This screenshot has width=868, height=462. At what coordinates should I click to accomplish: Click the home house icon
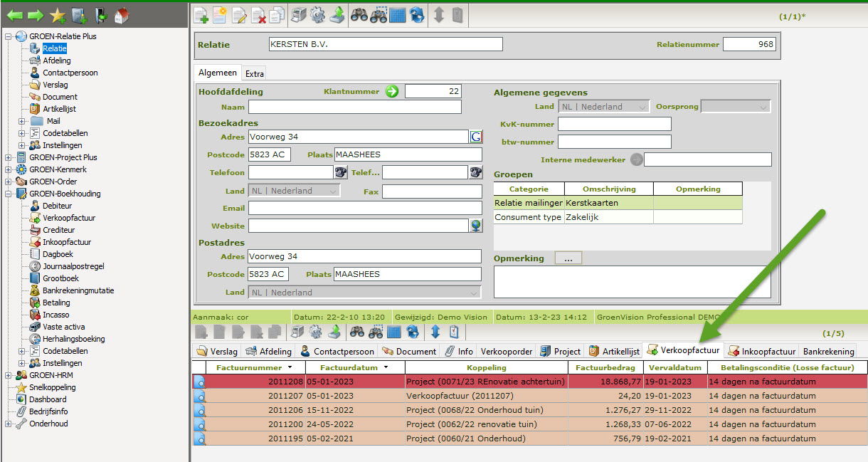[x=122, y=15]
